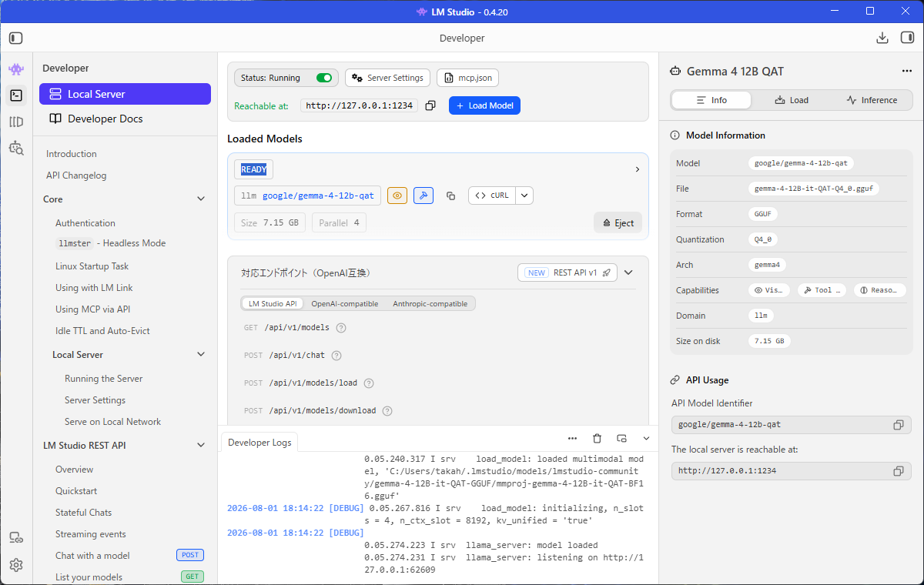The image size is (924, 585).
Task: Click the Load Model button
Action: click(x=484, y=105)
